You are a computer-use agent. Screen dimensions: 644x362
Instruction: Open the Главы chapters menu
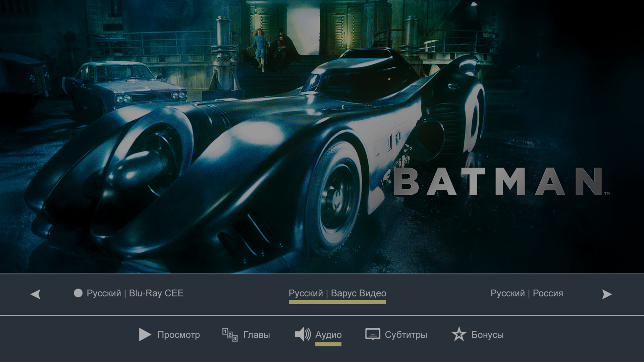pos(257,335)
